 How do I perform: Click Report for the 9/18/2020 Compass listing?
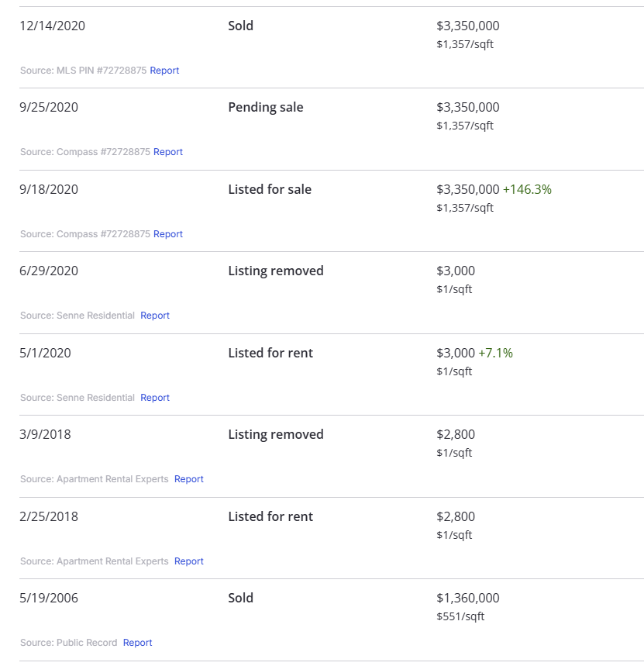(168, 234)
